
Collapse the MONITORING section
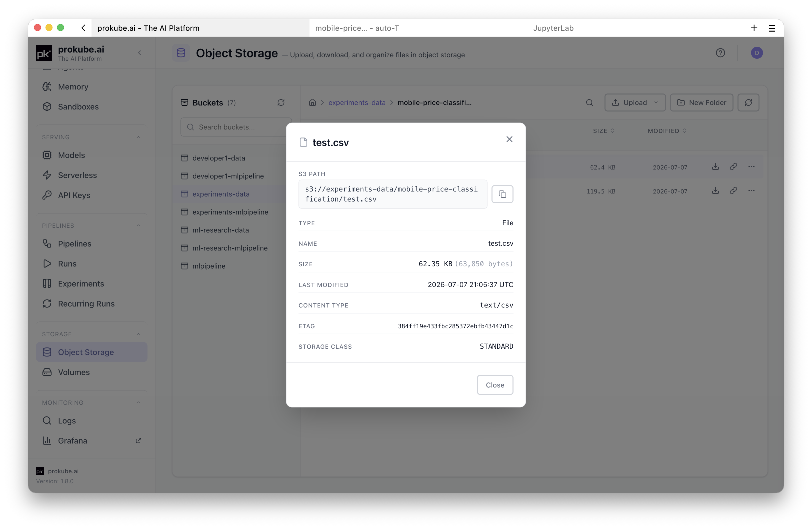[x=138, y=403]
